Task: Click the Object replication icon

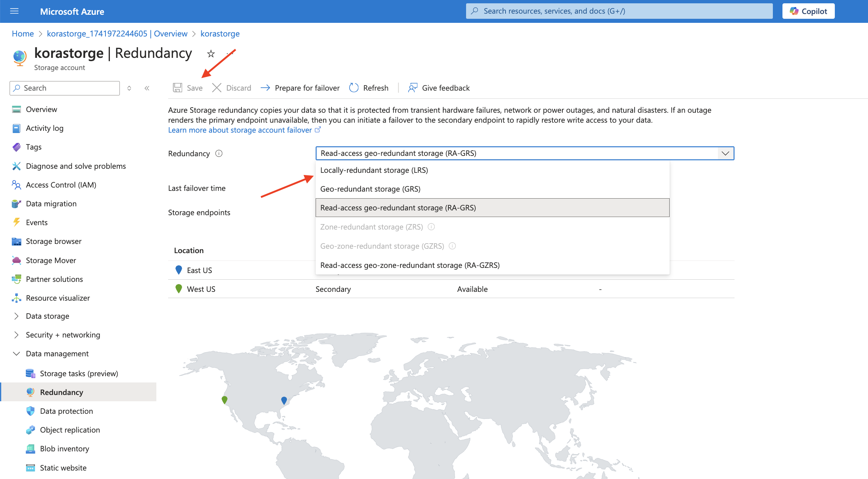Action: point(31,430)
